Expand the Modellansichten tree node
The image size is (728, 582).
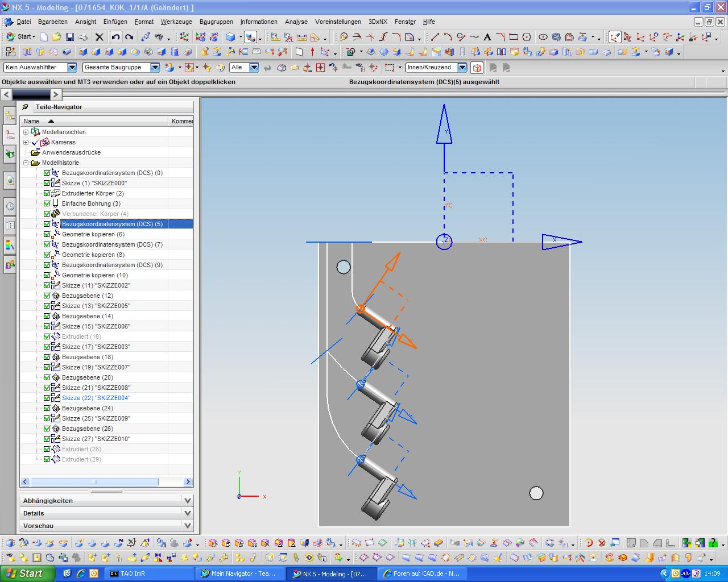pos(26,132)
